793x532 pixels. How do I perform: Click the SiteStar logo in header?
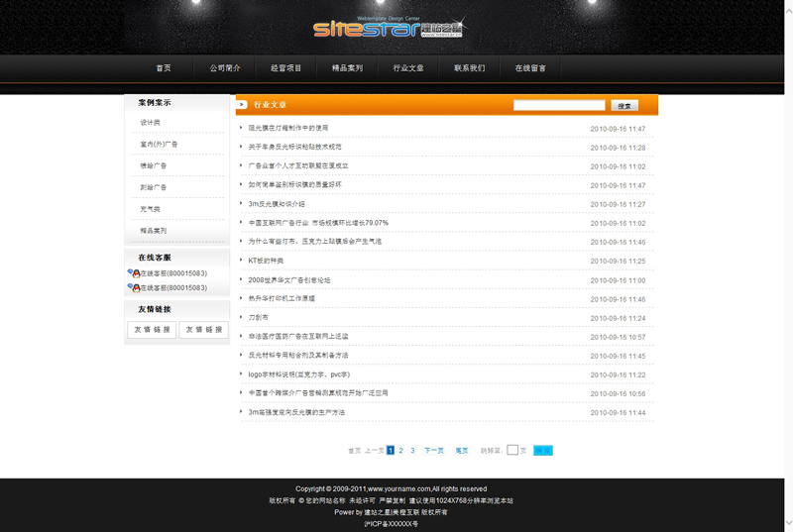point(389,29)
